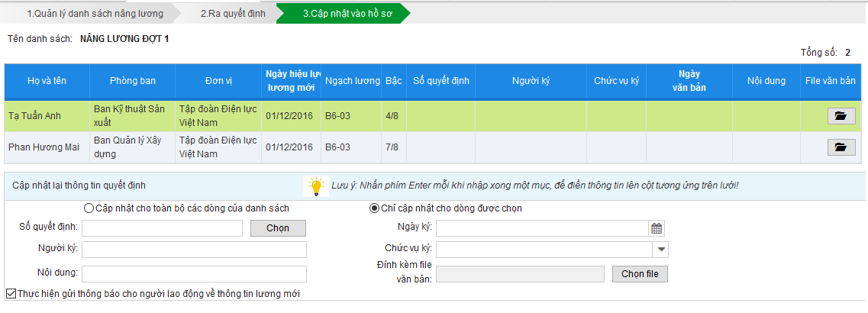Expand the Chức vụ ký dropdown arrow
The image size is (868, 313).
pyautogui.click(x=662, y=250)
